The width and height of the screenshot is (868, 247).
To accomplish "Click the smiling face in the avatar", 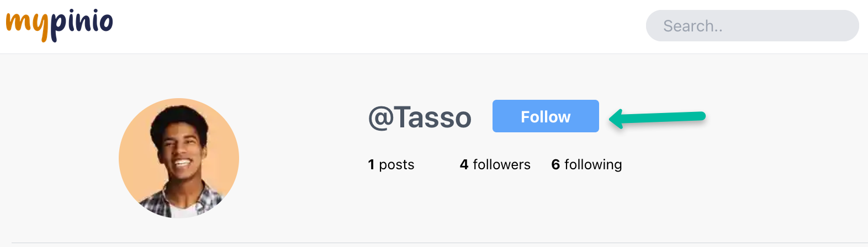I will (x=181, y=149).
